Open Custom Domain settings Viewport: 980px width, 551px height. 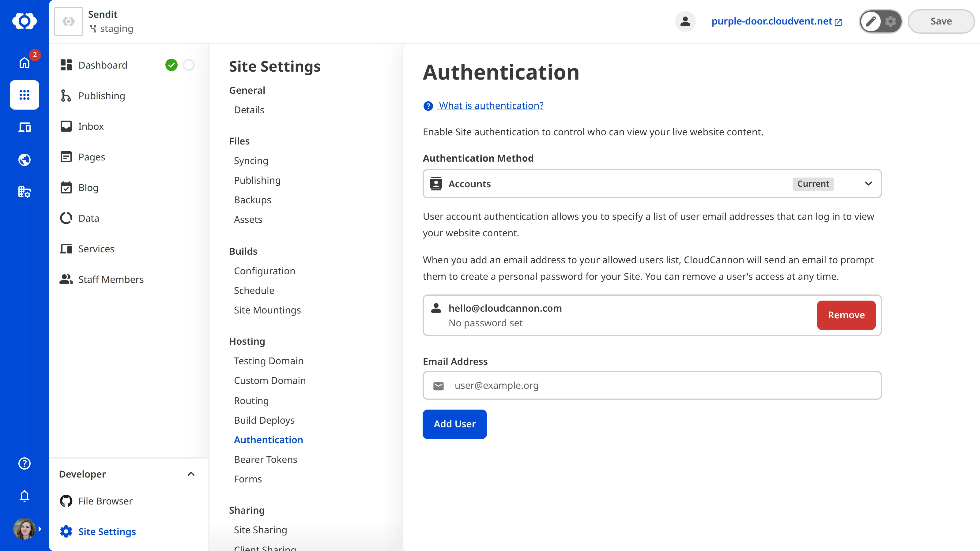point(270,380)
